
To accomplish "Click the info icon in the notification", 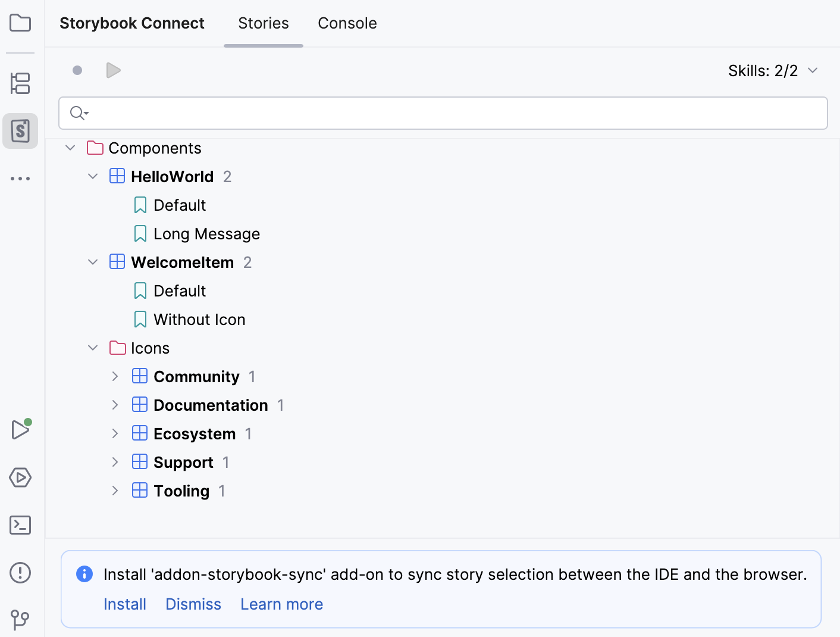I will coord(84,574).
